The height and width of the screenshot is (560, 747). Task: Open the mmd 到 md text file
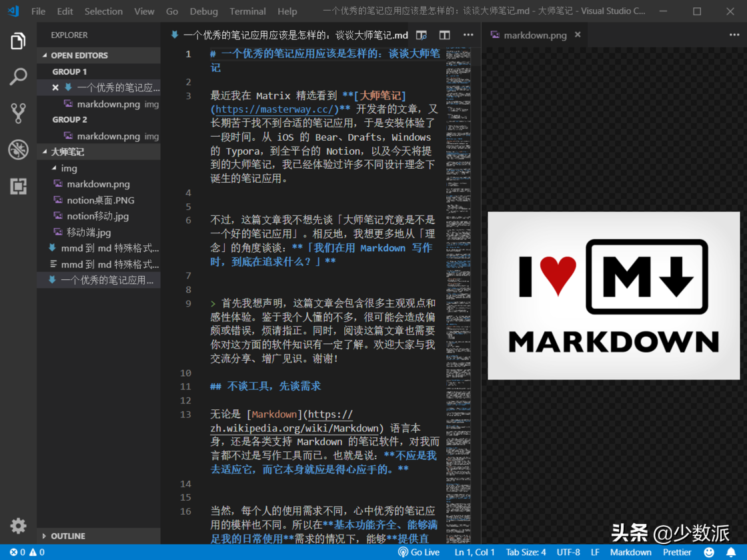pyautogui.click(x=99, y=264)
